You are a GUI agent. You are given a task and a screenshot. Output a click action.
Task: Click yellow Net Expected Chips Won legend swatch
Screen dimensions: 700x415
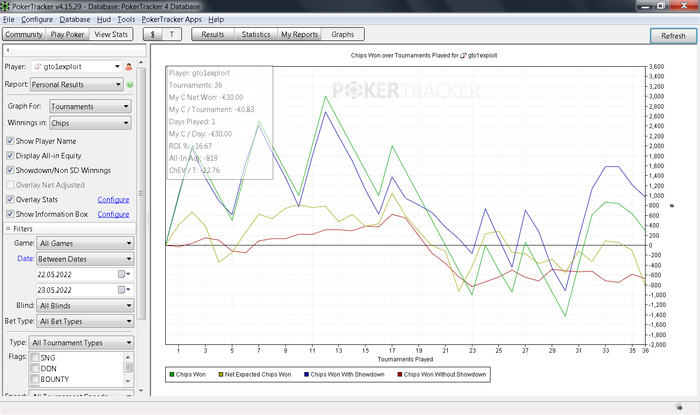point(221,374)
